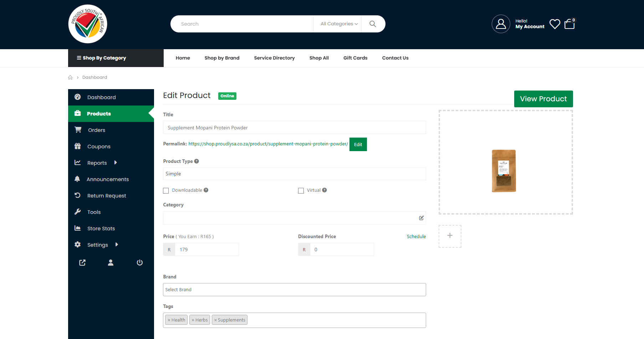Open Shop by Brand menu item
This screenshot has height=339, width=644.
click(222, 58)
